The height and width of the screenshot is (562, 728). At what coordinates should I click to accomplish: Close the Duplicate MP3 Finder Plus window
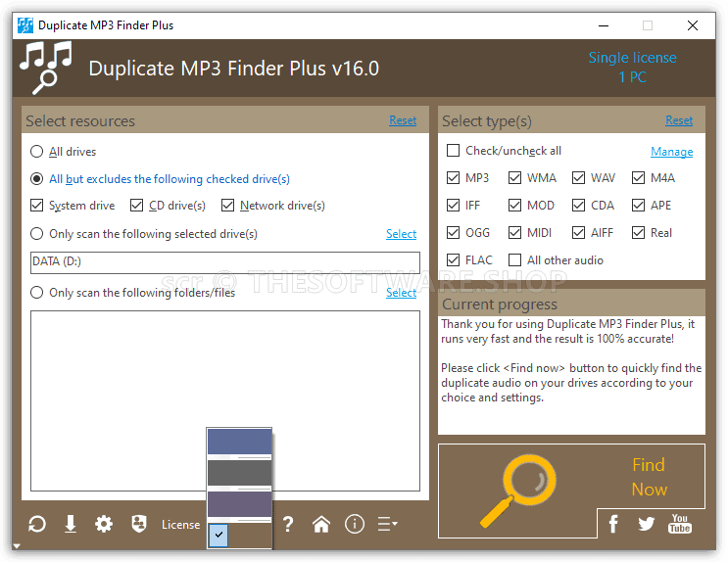(x=693, y=25)
